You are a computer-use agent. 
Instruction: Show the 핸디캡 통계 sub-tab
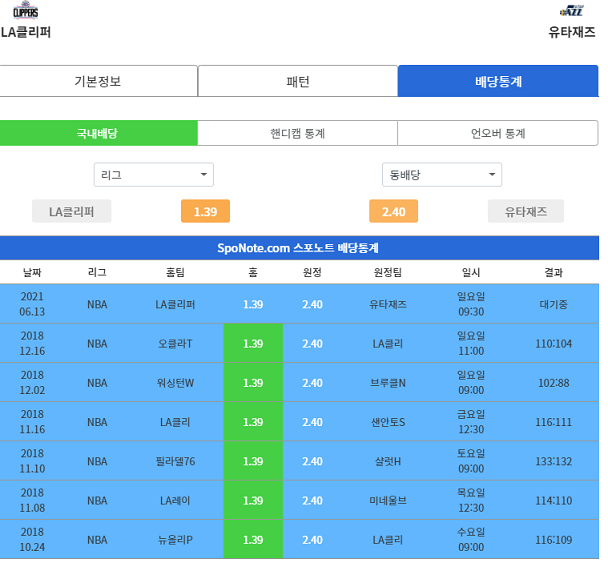pyautogui.click(x=297, y=133)
